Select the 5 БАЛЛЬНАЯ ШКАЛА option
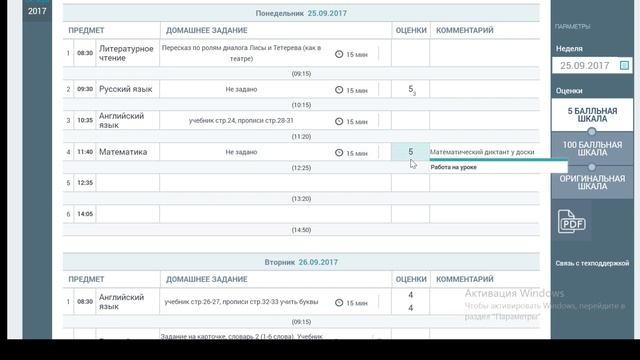The height and width of the screenshot is (360, 640). pyautogui.click(x=592, y=115)
